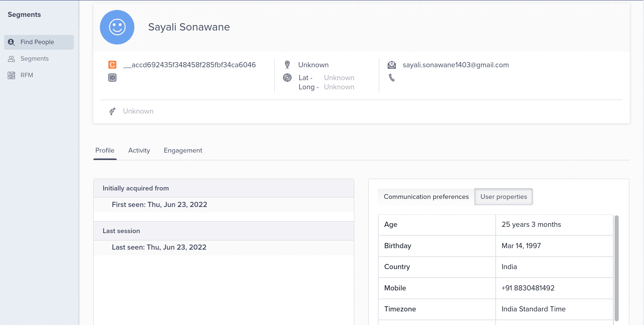Click the 25 years 3 months value

(x=531, y=225)
